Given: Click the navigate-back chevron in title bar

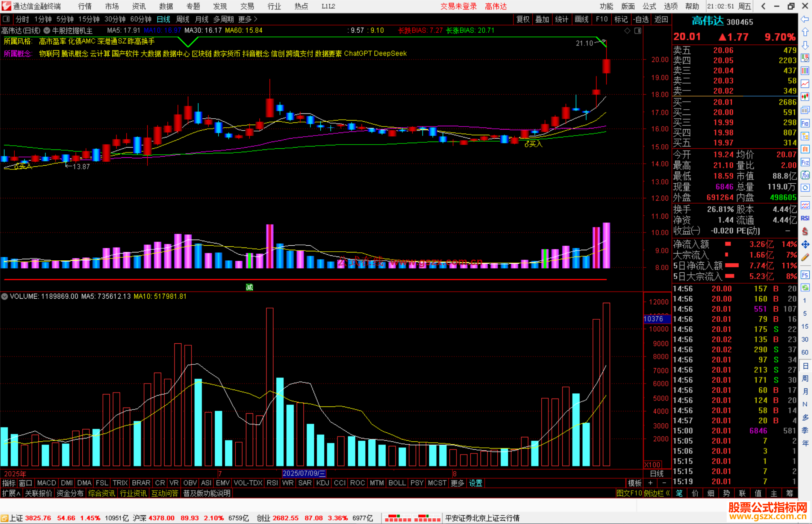Looking at the screenshot, I should point(763,6).
